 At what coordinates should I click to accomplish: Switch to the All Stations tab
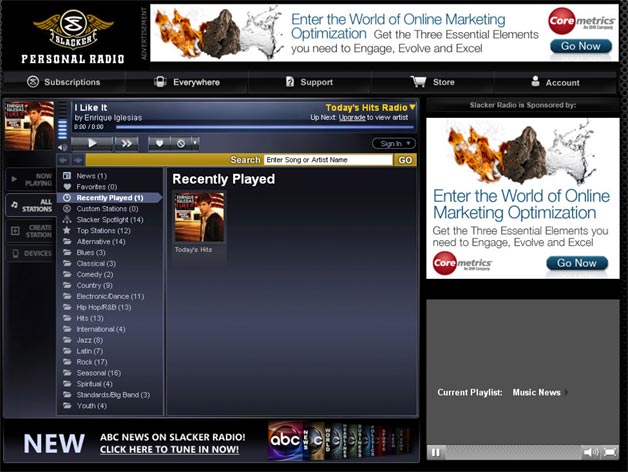point(31,205)
